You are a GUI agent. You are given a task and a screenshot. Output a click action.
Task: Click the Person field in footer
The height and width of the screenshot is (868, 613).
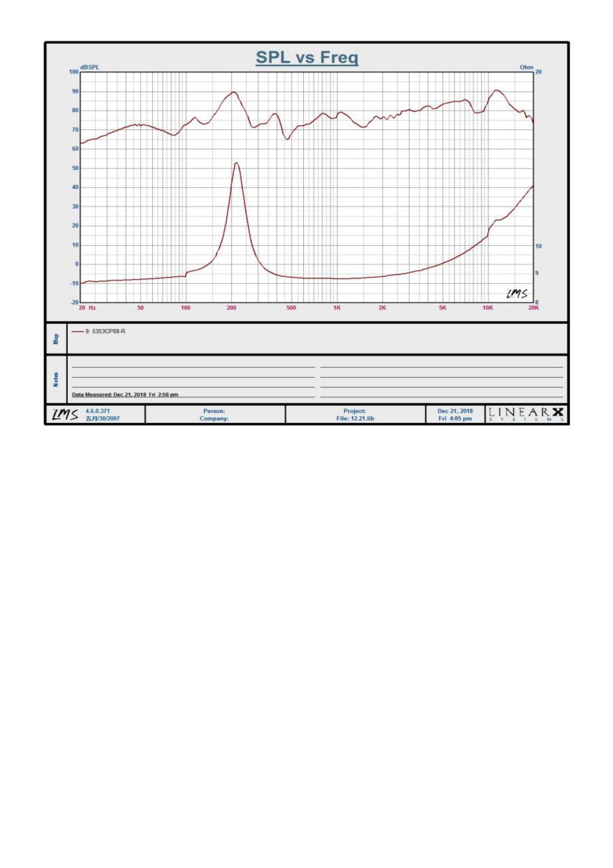[x=214, y=411]
